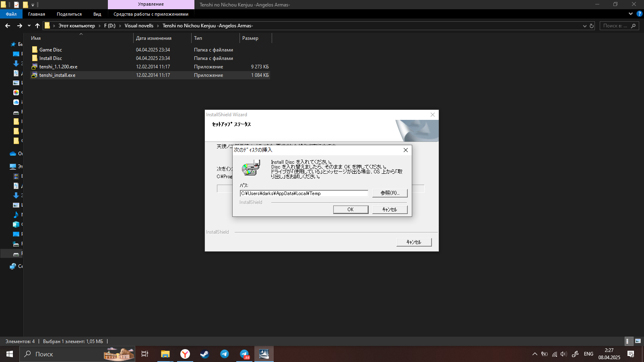Open Telegram with the unread badge on taskbar
644x362 pixels.
[x=244, y=354]
